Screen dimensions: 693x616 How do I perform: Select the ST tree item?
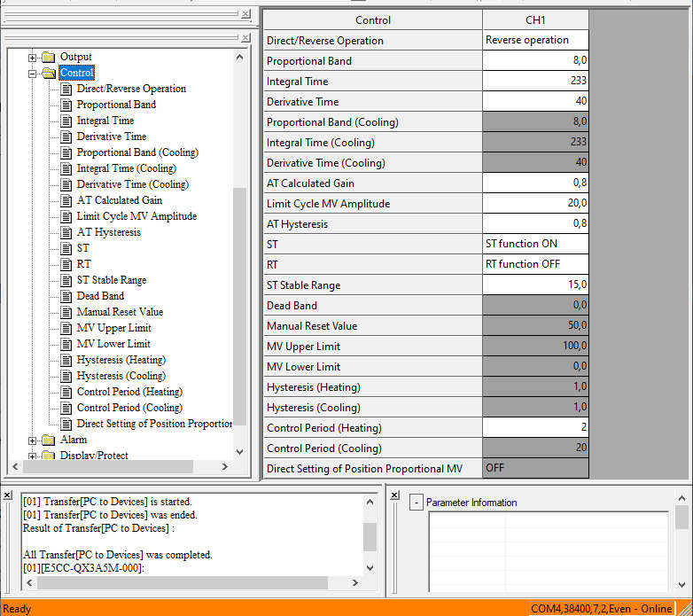[x=83, y=248]
